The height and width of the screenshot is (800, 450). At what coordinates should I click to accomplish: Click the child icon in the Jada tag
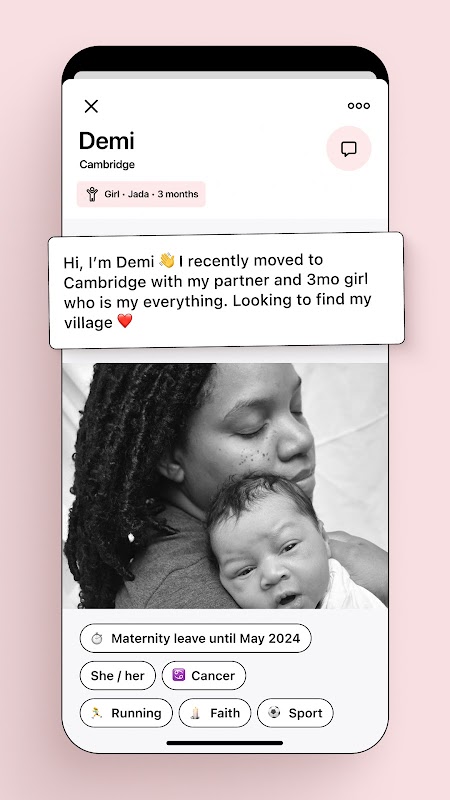[x=92, y=194]
